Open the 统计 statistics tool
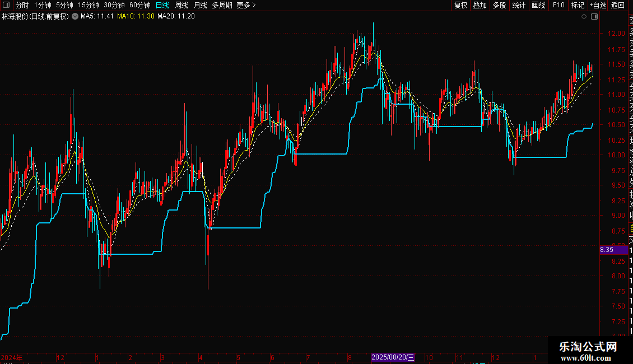 click(x=519, y=5)
